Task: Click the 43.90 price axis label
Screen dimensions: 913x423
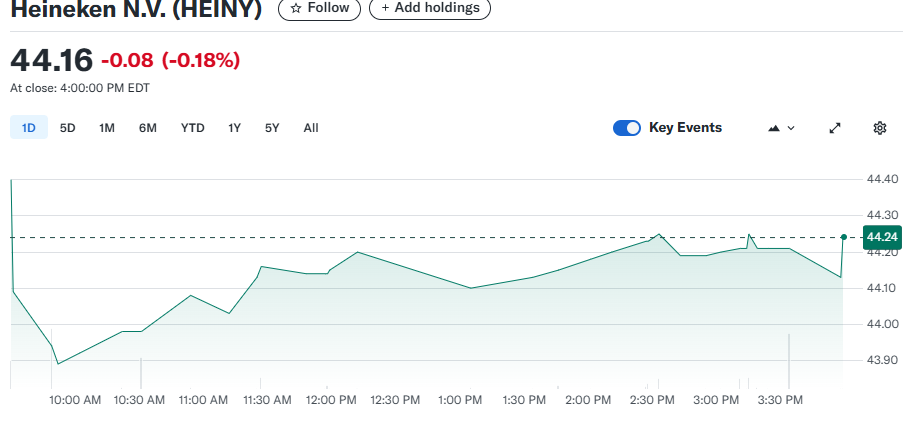Action: coord(882,360)
